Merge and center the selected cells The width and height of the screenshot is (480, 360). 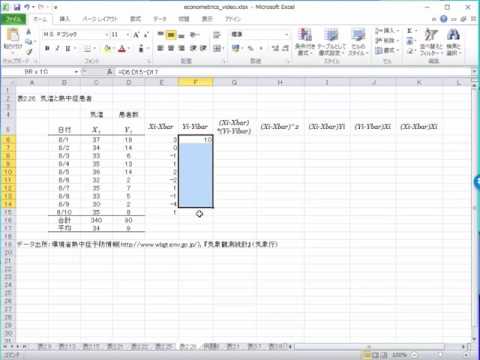pos(217,48)
